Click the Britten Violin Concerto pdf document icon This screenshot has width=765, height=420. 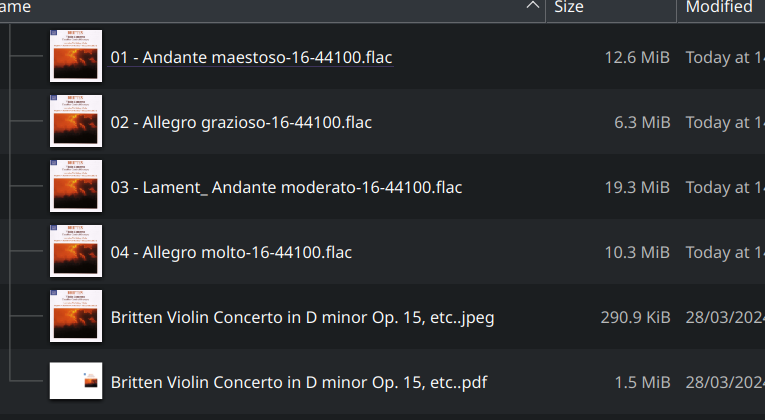(76, 381)
